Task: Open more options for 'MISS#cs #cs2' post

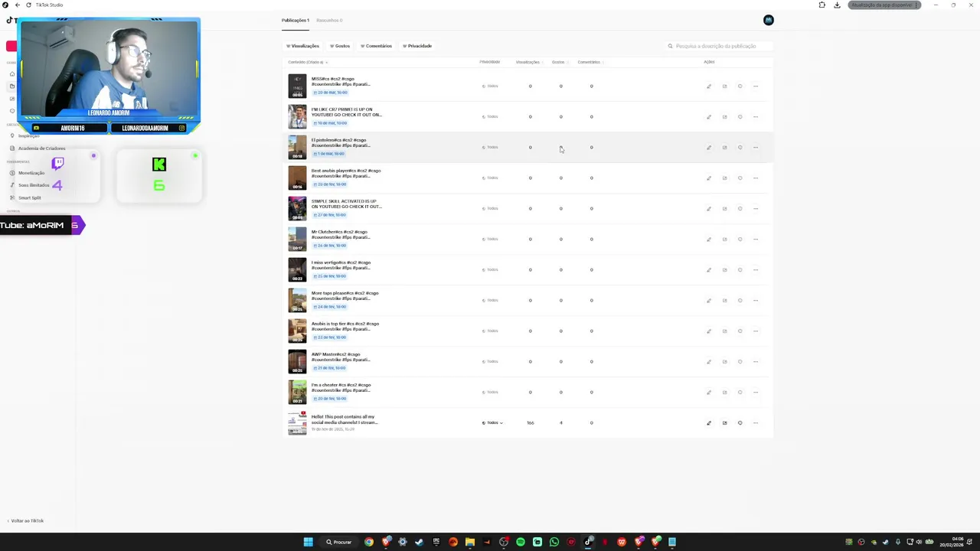Action: [756, 86]
